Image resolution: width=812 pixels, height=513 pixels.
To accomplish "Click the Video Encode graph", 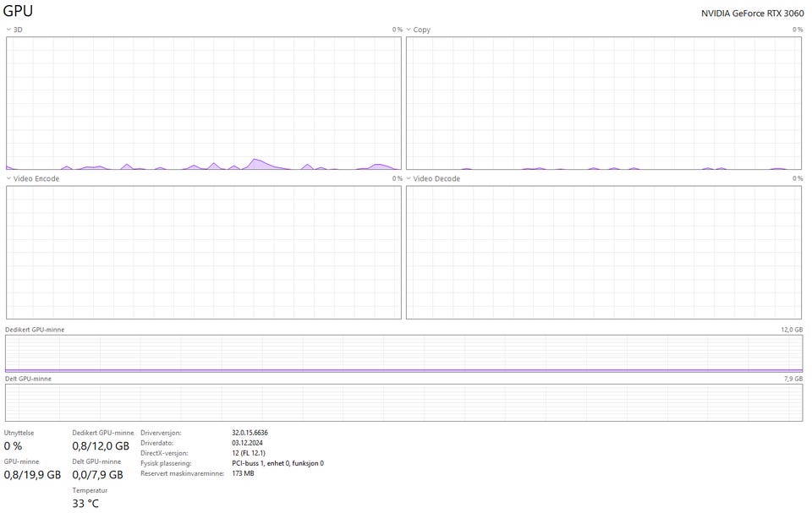I will tap(204, 252).
